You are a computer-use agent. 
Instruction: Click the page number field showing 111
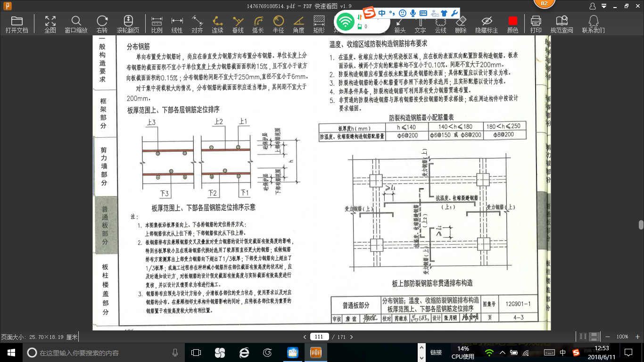[x=319, y=337]
